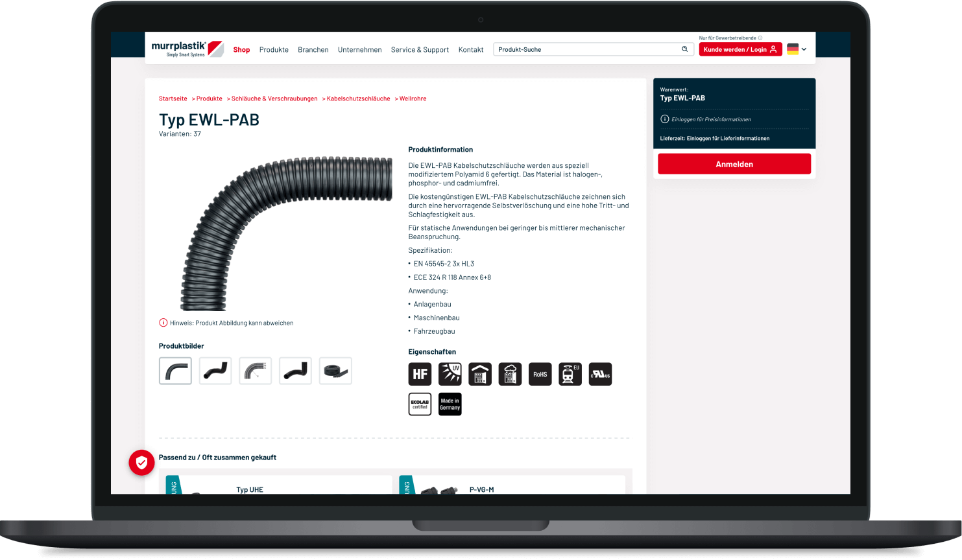Image resolution: width=962 pixels, height=560 pixels.
Task: Click the ECOLAB certified icon
Action: coord(420,404)
